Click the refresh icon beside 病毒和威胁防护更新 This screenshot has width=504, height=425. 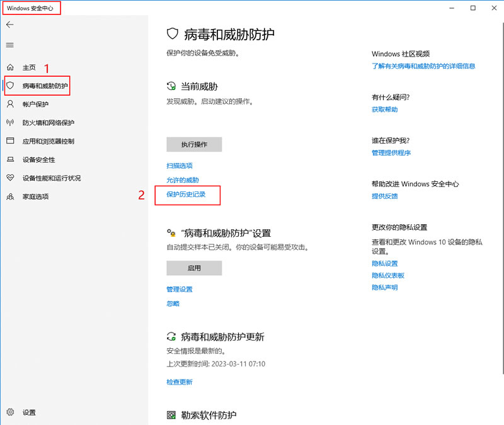(x=171, y=337)
